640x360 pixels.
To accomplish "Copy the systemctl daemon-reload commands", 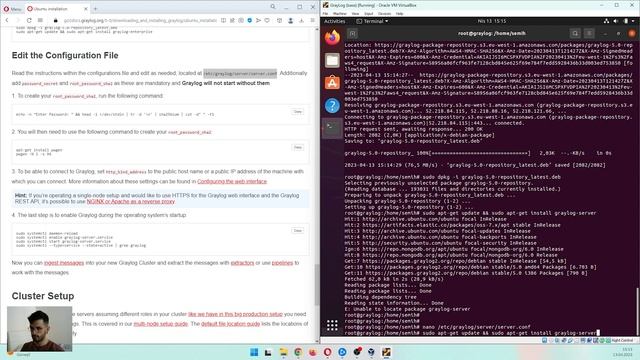I will [x=298, y=231].
